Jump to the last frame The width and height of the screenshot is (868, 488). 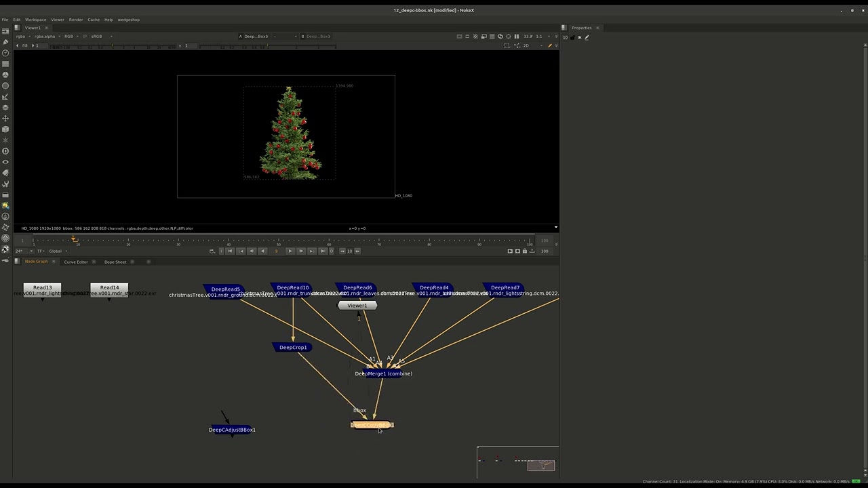tap(323, 251)
